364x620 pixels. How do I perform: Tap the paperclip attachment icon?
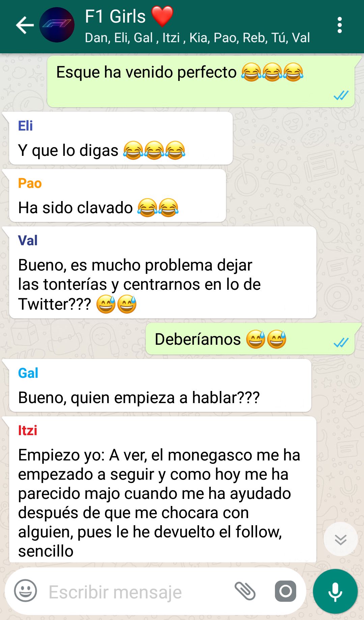tap(245, 591)
